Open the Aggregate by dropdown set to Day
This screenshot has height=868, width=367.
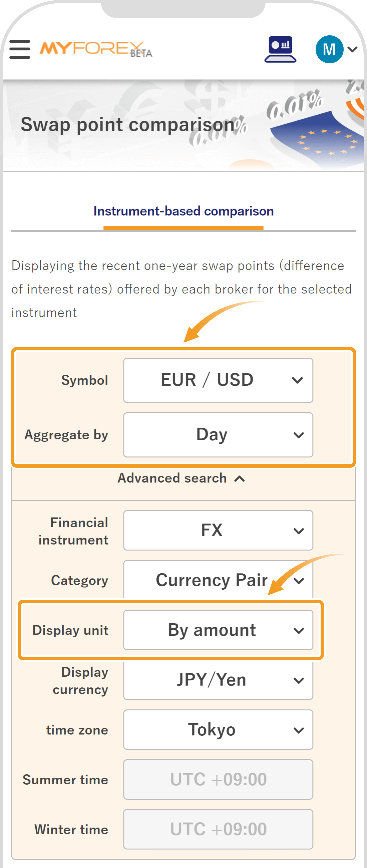(218, 435)
